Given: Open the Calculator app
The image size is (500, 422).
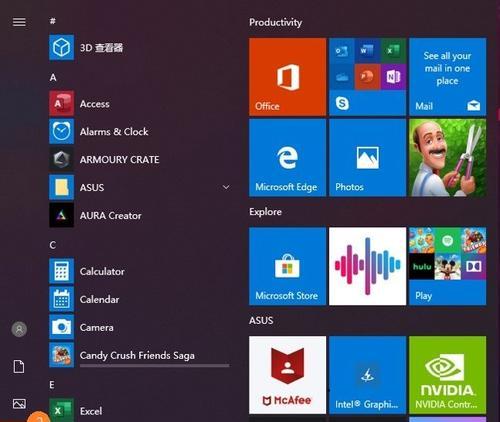Looking at the screenshot, I should tap(61, 271).
